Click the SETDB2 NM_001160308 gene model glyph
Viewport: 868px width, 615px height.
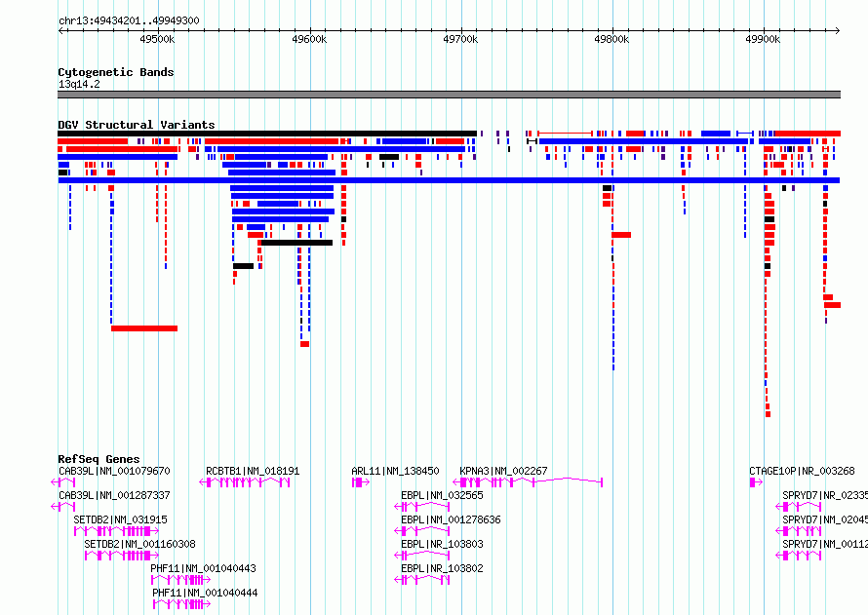pos(122,556)
